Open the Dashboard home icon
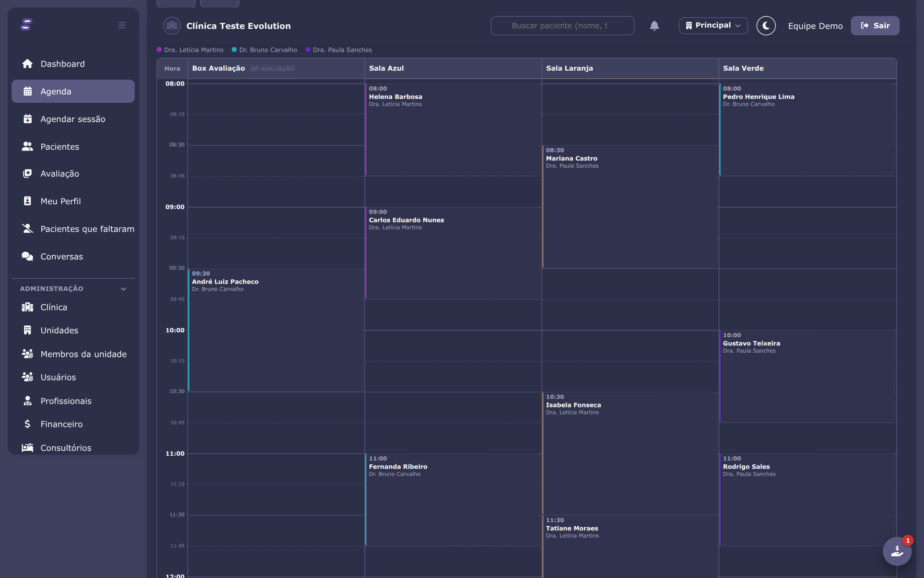Screen dimensions: 924x578 [28, 64]
